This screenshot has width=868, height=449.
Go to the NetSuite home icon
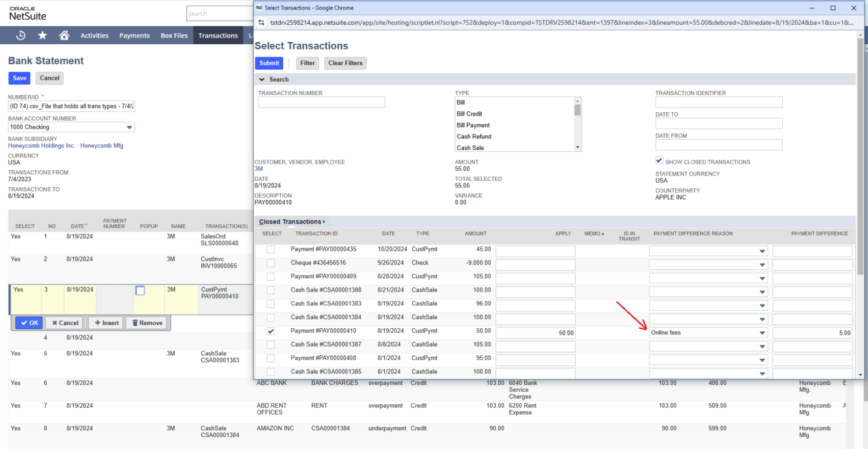(64, 35)
